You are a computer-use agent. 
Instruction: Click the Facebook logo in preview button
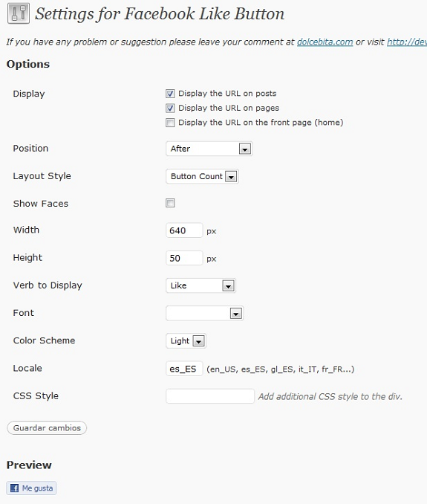(x=14, y=488)
